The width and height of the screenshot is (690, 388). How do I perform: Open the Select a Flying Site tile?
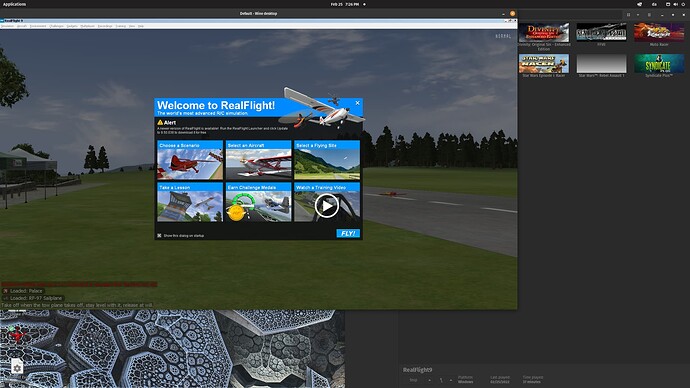[x=327, y=160]
